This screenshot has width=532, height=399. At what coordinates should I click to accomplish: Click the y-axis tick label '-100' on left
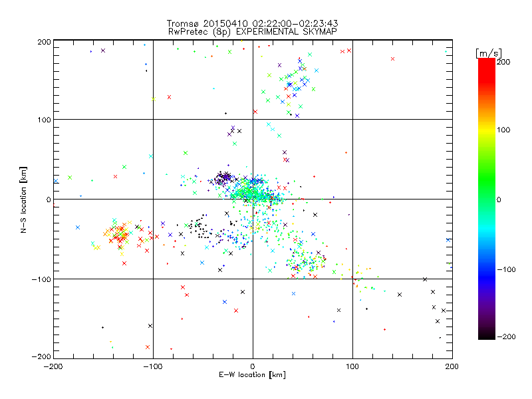tap(41, 279)
